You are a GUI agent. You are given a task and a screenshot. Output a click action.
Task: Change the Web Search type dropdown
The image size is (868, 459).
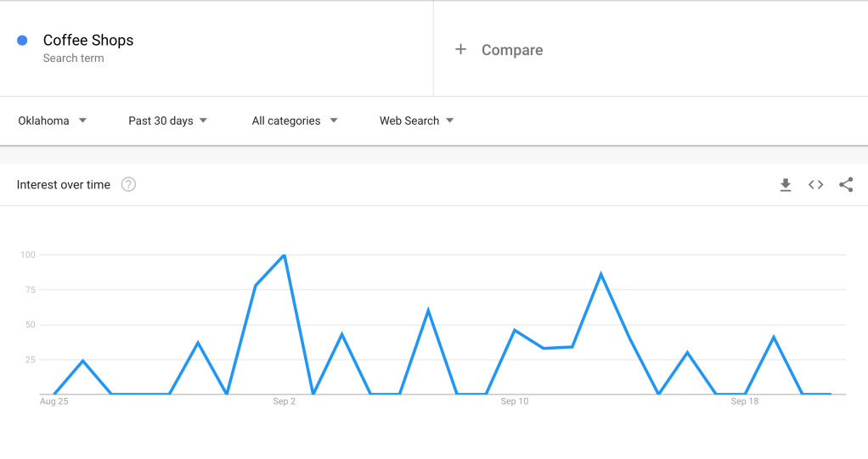click(x=416, y=120)
